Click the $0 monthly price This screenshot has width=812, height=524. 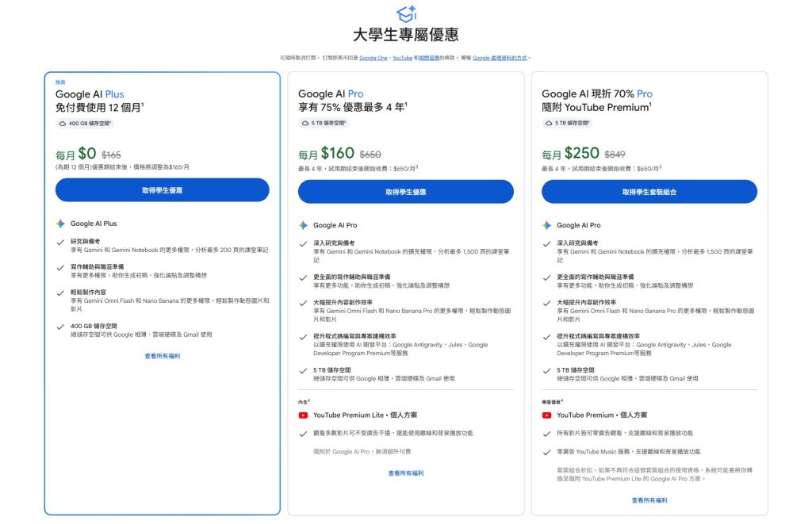point(87,153)
